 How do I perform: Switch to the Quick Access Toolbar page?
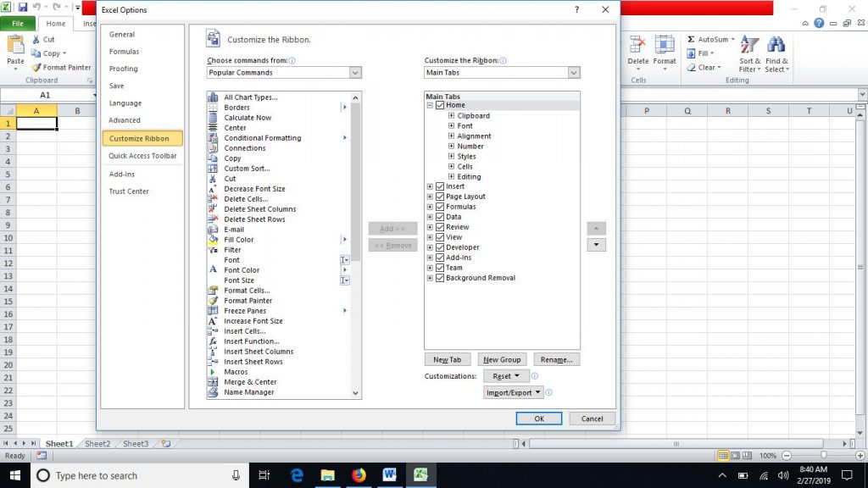coord(145,155)
